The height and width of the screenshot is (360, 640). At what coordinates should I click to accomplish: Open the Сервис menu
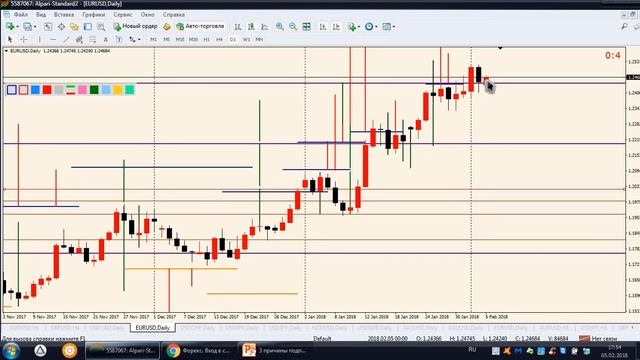click(x=123, y=15)
